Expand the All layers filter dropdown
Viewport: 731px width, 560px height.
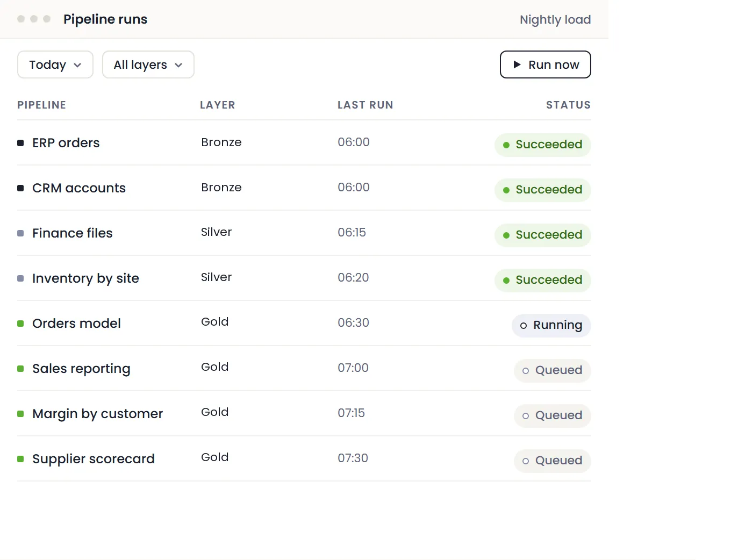point(148,64)
